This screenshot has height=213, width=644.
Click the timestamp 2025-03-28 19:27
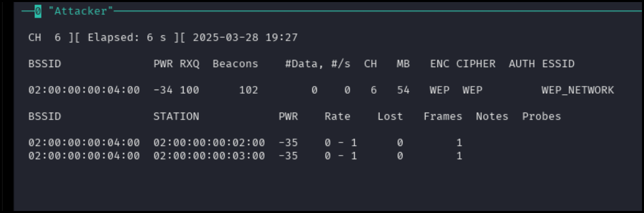(245, 38)
